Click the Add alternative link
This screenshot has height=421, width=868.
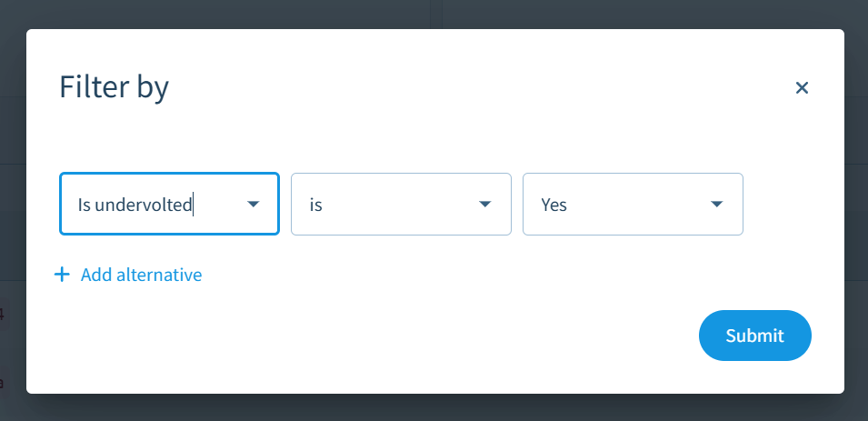coord(141,275)
